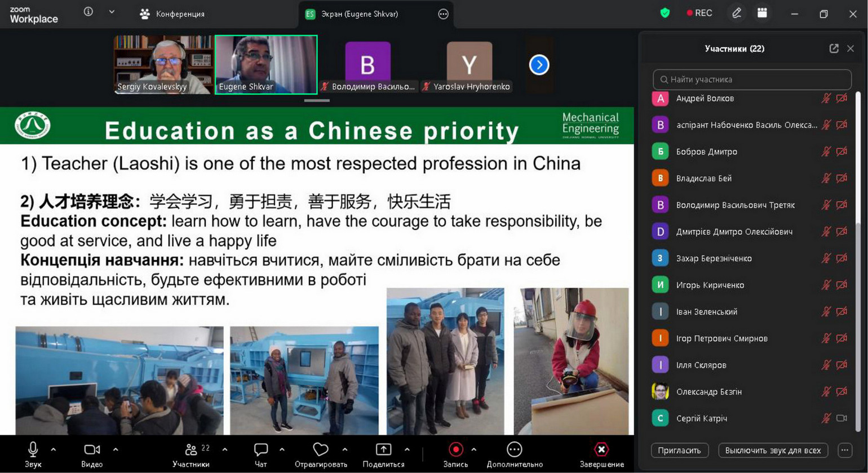The height and width of the screenshot is (473, 868).
Task: Click the Отреагировать heart icon
Action: [320, 449]
